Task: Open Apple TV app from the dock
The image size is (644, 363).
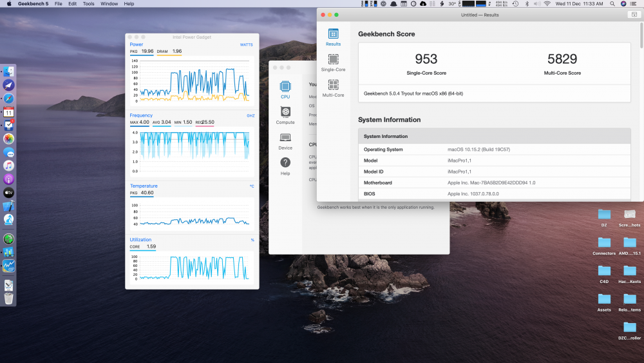Action: pyautogui.click(x=8, y=192)
